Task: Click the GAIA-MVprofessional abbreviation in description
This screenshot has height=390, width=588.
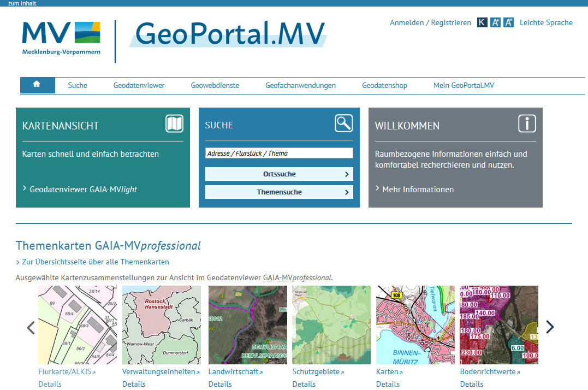Action: click(x=297, y=278)
